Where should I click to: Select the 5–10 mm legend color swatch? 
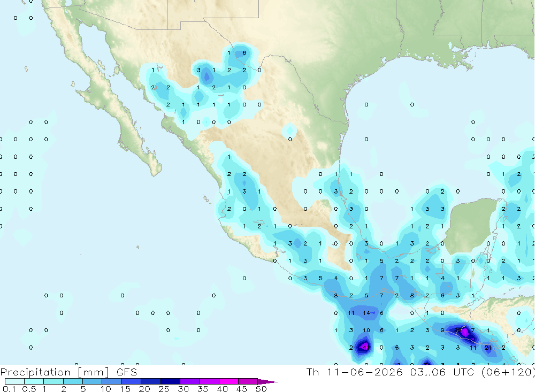(93, 381)
